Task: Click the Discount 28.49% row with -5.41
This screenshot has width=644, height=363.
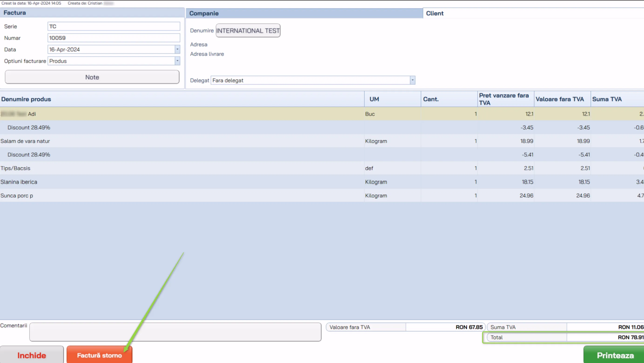Action: [x=322, y=155]
